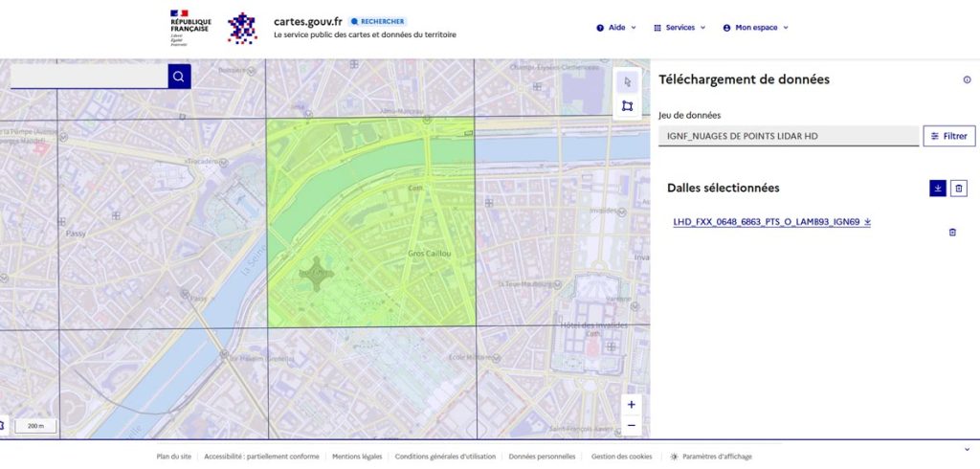This screenshot has height=469, width=980.
Task: Open Paramètres d'affichage settings
Action: (711, 457)
